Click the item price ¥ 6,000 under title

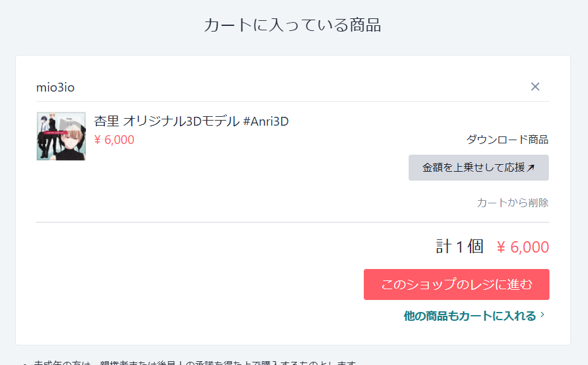(x=114, y=140)
